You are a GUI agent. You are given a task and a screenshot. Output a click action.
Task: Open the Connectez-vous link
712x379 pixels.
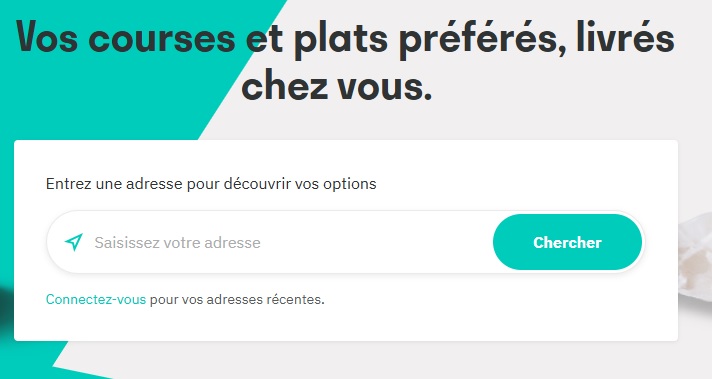point(96,300)
